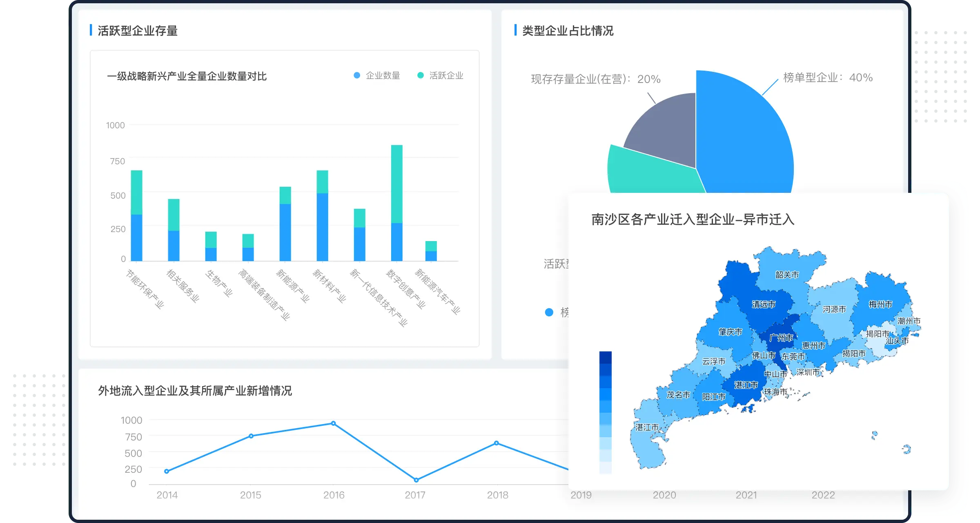Click the 2016 peak point on line chart

click(x=333, y=423)
